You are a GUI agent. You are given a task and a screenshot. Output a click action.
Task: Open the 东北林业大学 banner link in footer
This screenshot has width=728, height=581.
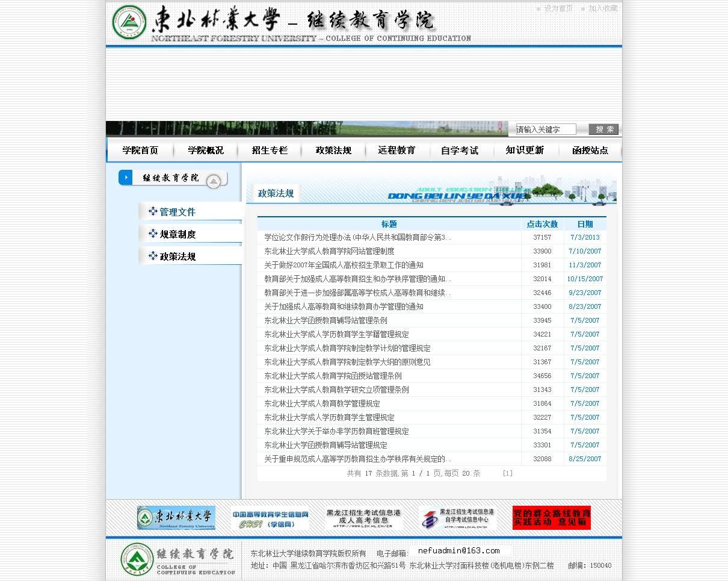pos(176,518)
